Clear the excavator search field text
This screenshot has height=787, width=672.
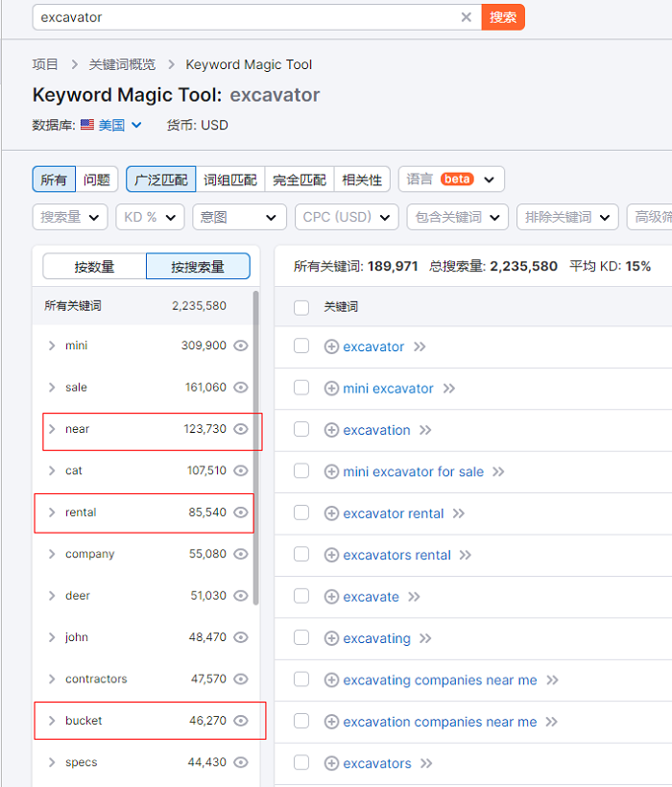(x=466, y=17)
